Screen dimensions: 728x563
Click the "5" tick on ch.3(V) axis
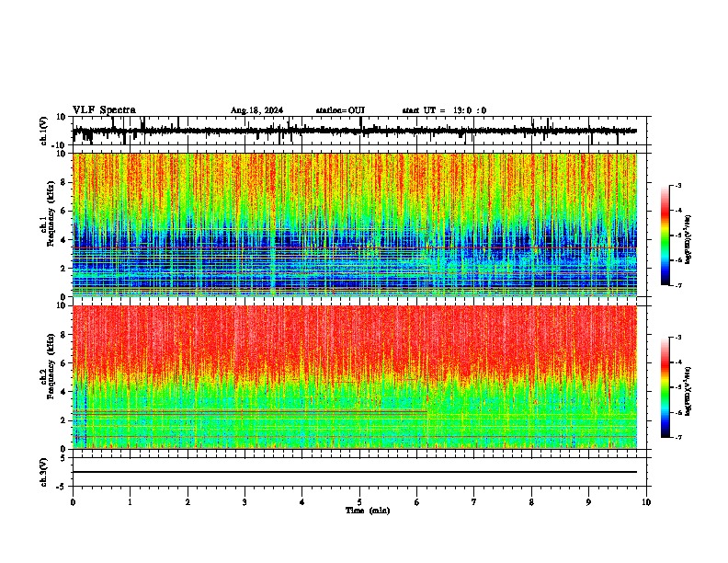(x=64, y=457)
